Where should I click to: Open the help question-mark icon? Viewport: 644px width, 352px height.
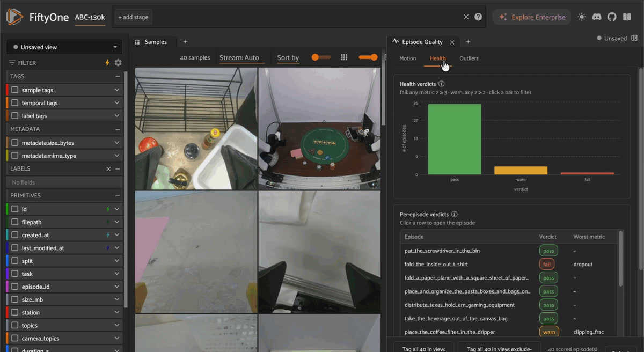click(478, 17)
